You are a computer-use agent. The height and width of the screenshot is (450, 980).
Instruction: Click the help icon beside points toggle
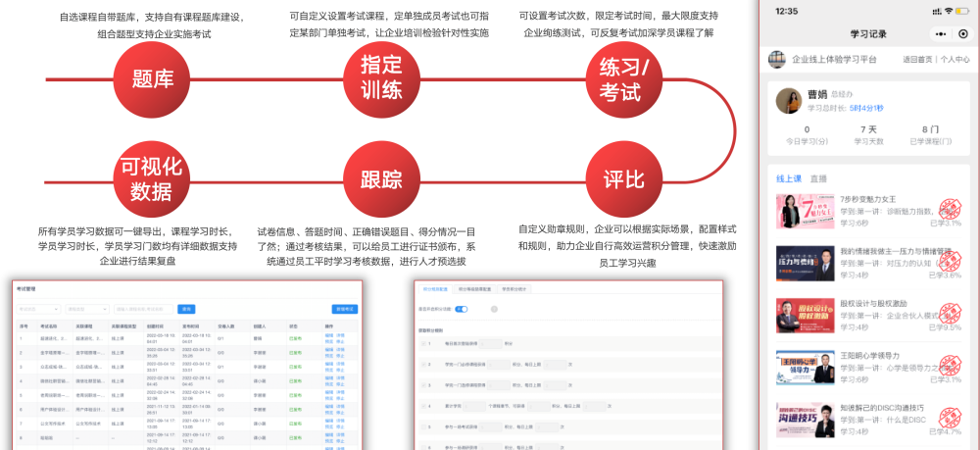coord(494,310)
